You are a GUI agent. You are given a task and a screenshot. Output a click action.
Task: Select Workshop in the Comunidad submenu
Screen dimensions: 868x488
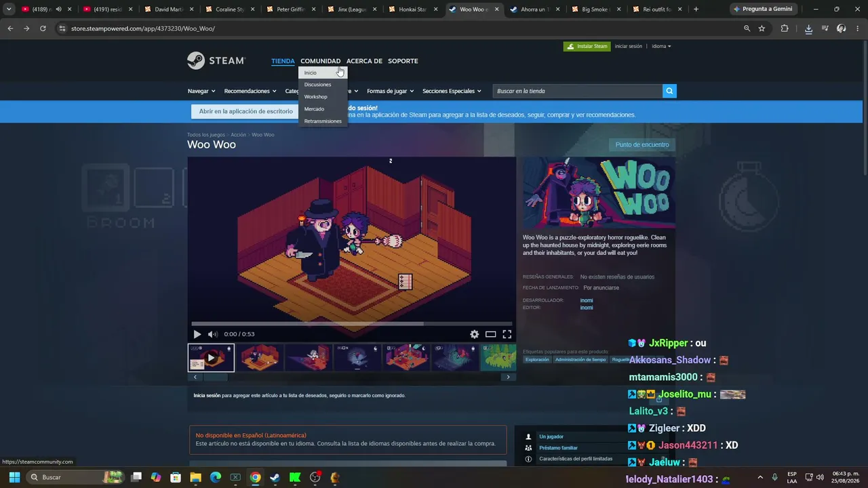tap(323, 97)
